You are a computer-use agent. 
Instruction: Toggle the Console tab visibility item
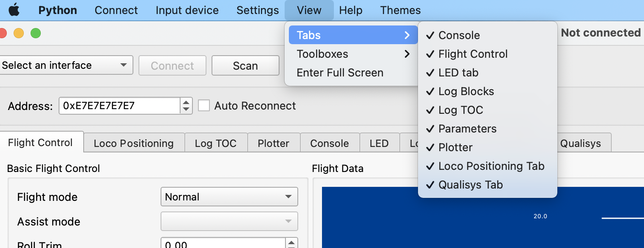click(459, 35)
